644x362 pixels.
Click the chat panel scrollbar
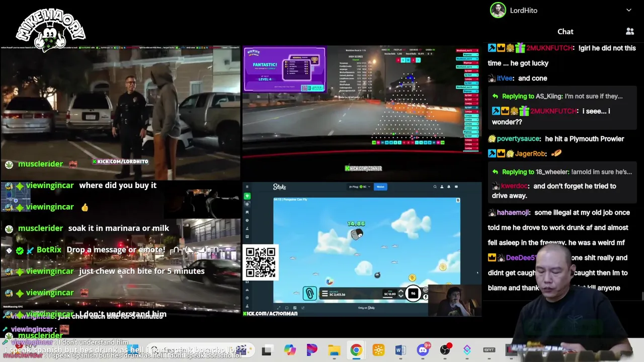click(x=642, y=296)
